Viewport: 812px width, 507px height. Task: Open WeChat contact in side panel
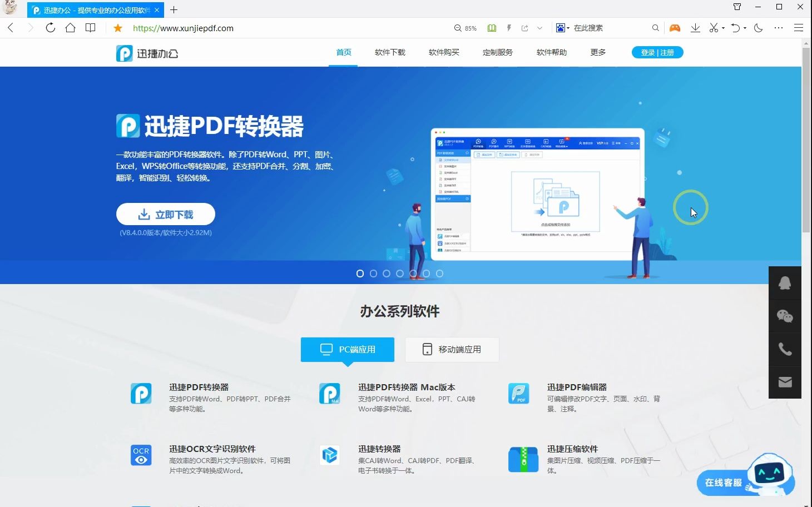(x=785, y=316)
